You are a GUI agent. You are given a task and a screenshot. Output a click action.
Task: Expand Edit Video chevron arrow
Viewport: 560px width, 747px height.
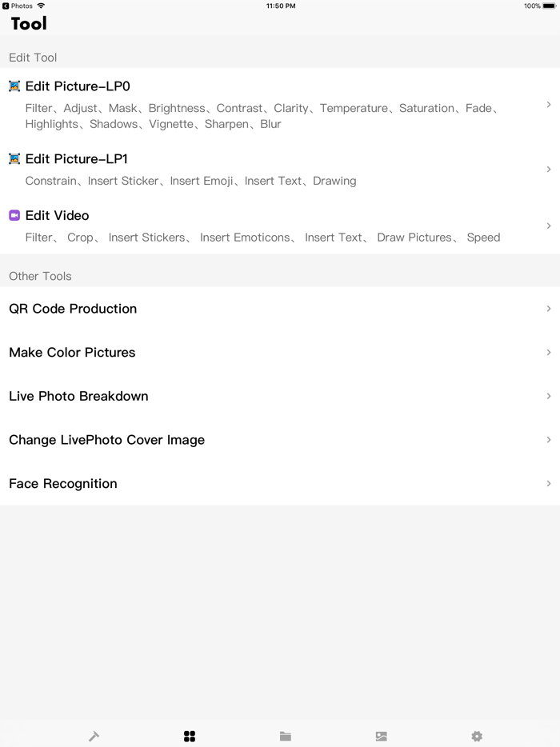pos(549,226)
